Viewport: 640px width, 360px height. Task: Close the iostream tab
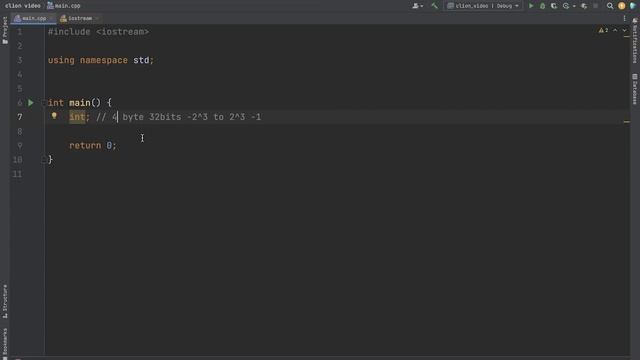coord(97,18)
